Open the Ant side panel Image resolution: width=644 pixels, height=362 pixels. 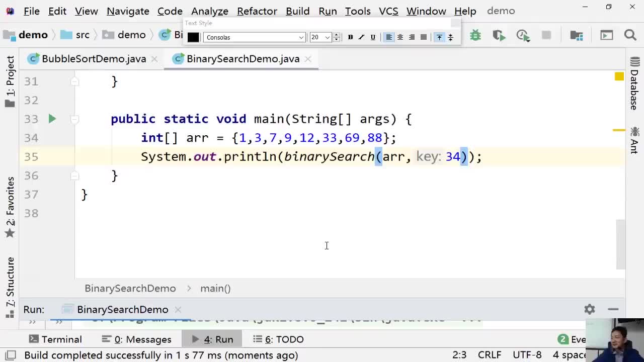(634, 140)
